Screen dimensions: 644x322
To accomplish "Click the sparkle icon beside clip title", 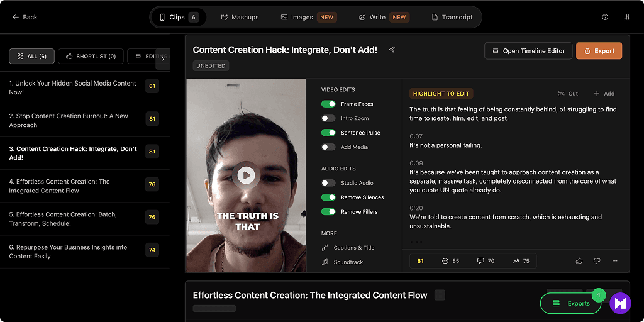I will (392, 50).
